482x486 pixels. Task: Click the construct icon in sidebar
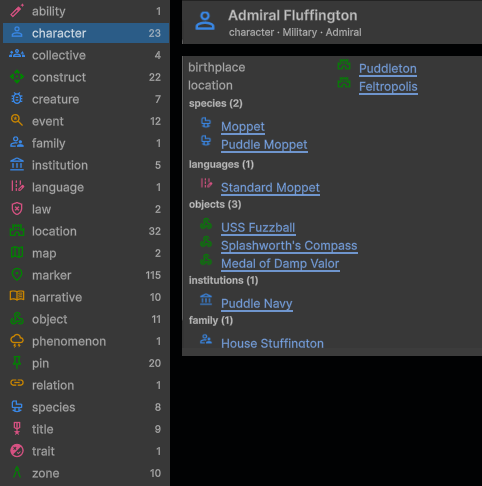click(x=17, y=77)
